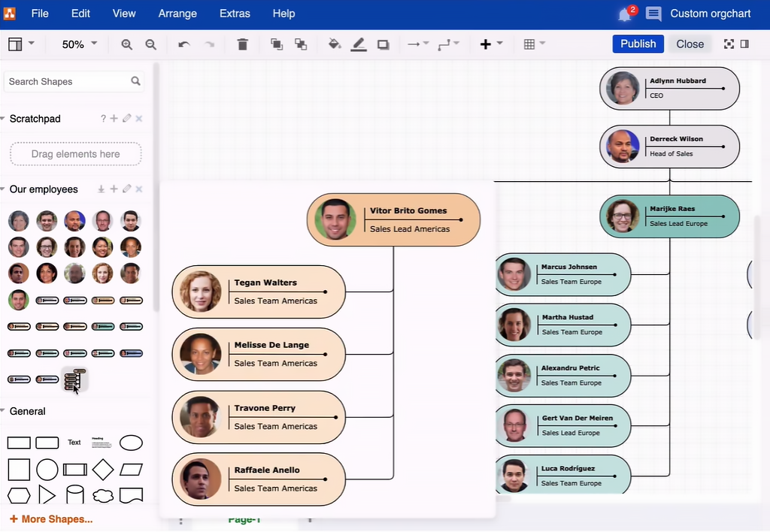Select the ellipse shape

click(131, 443)
